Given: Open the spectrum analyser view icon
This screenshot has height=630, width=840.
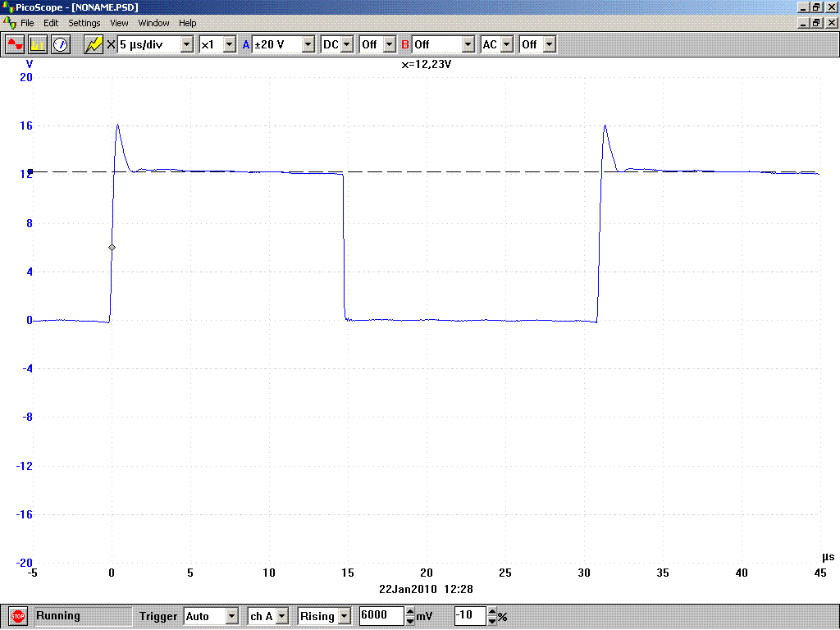Looking at the screenshot, I should coord(38,44).
